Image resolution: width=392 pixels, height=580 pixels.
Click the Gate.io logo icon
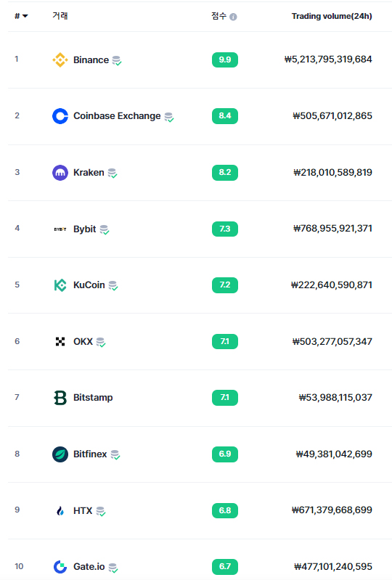pyautogui.click(x=60, y=567)
